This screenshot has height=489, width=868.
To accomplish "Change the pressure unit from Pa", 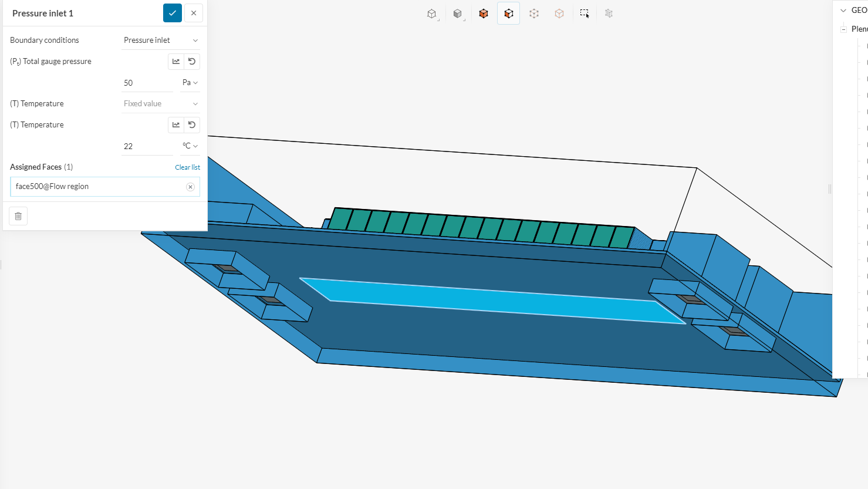I will (x=190, y=83).
